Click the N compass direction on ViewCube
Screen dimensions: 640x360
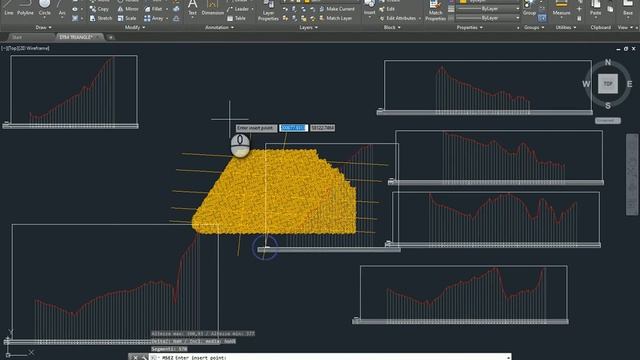coord(608,62)
